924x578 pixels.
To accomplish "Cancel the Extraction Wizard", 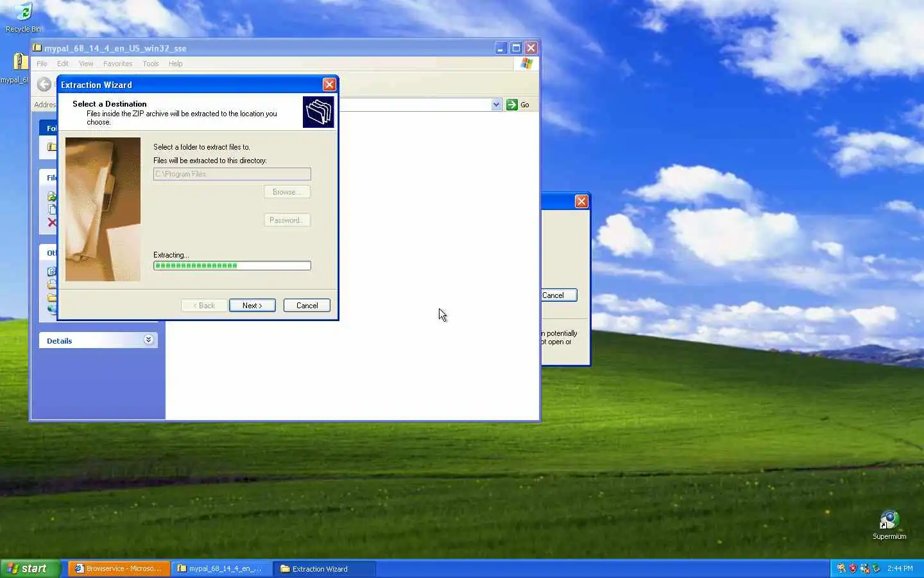I will 307,306.
